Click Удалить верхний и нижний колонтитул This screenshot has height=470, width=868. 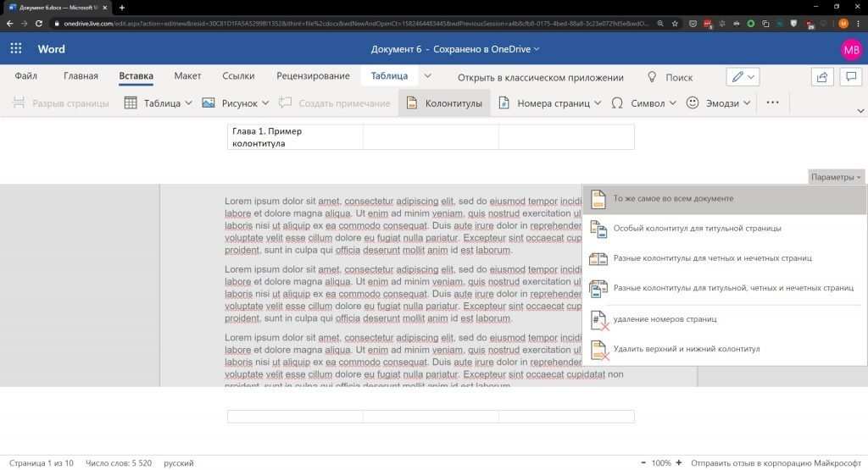tap(725, 349)
